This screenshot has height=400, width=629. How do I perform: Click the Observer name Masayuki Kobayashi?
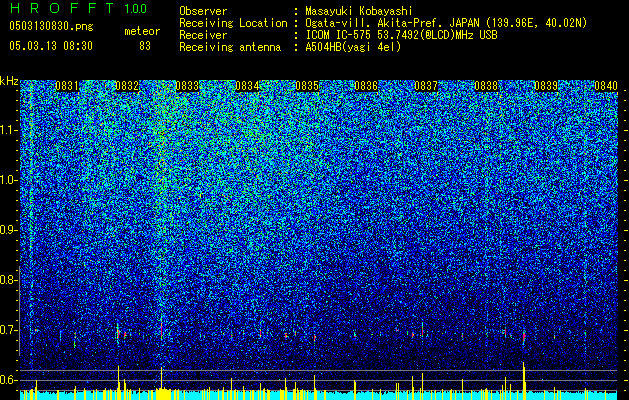359,11
